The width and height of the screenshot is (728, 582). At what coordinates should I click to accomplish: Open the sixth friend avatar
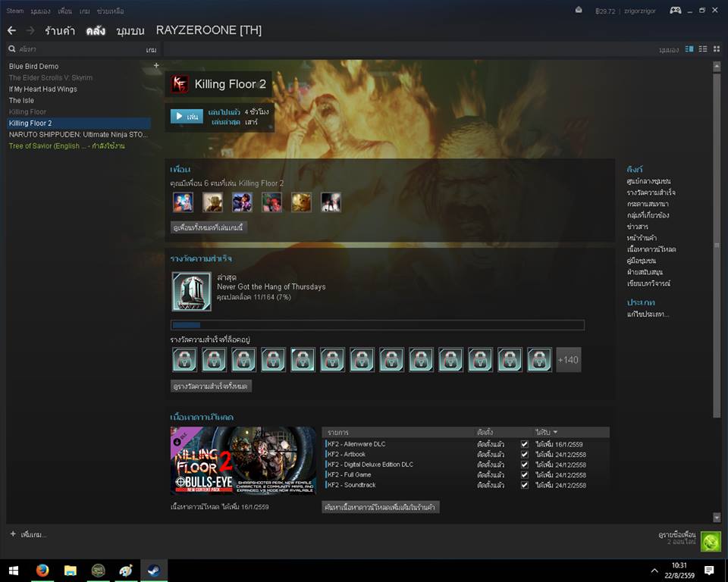tap(331, 202)
